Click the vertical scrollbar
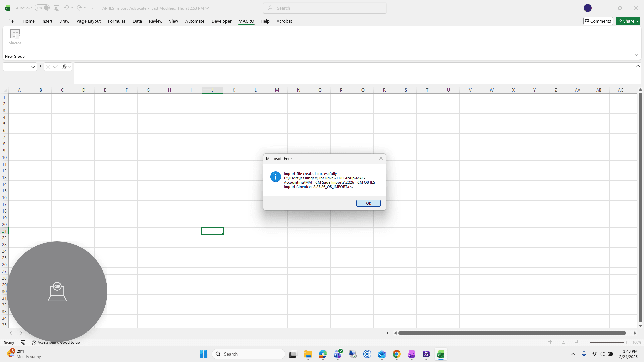Viewport: 644px width, 362px height. pos(640,208)
